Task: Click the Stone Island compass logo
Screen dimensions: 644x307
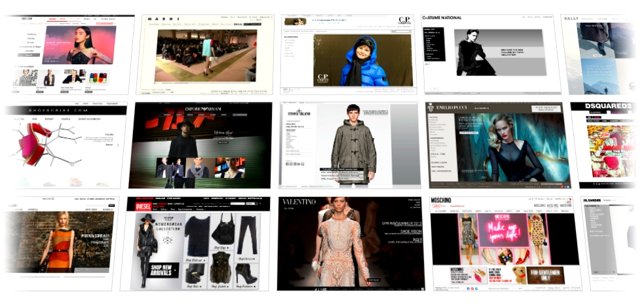Action: [297, 112]
